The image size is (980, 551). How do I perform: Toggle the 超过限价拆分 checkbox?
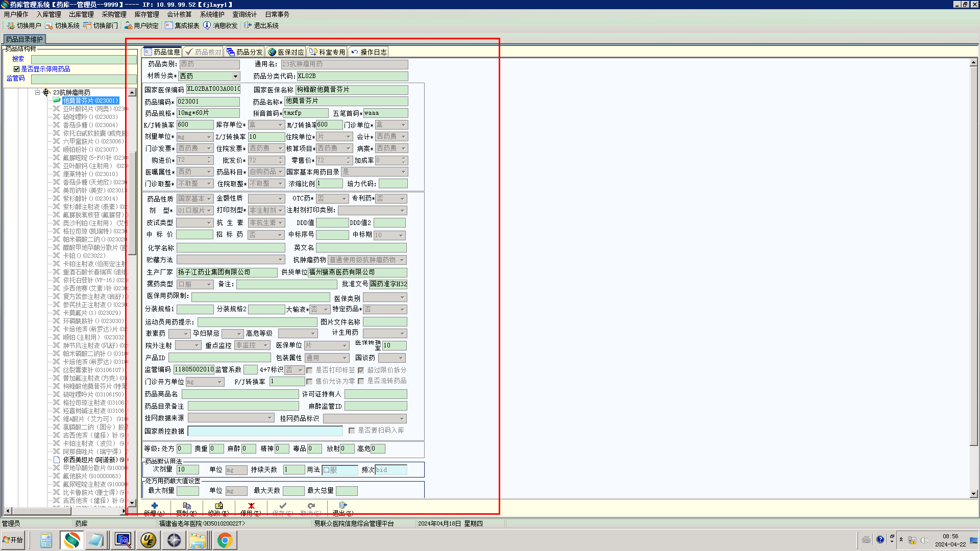(361, 370)
